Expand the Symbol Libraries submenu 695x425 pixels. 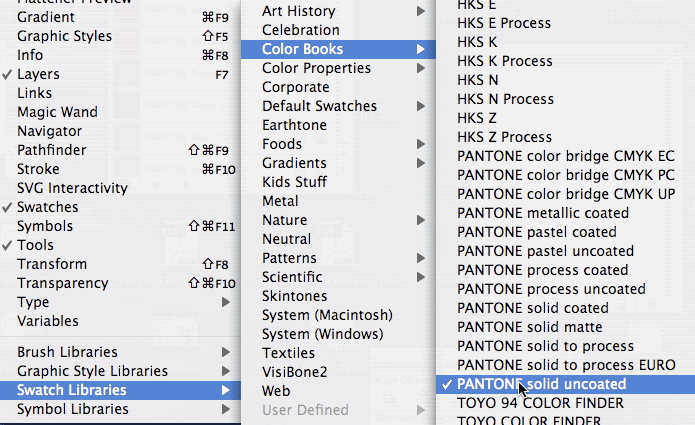(x=120, y=409)
